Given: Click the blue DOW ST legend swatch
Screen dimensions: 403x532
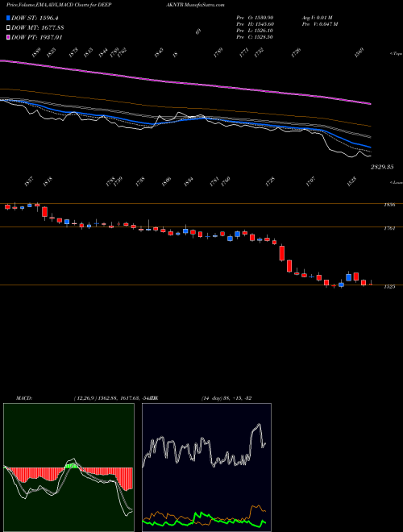Looking at the screenshot, I should [x=8, y=18].
